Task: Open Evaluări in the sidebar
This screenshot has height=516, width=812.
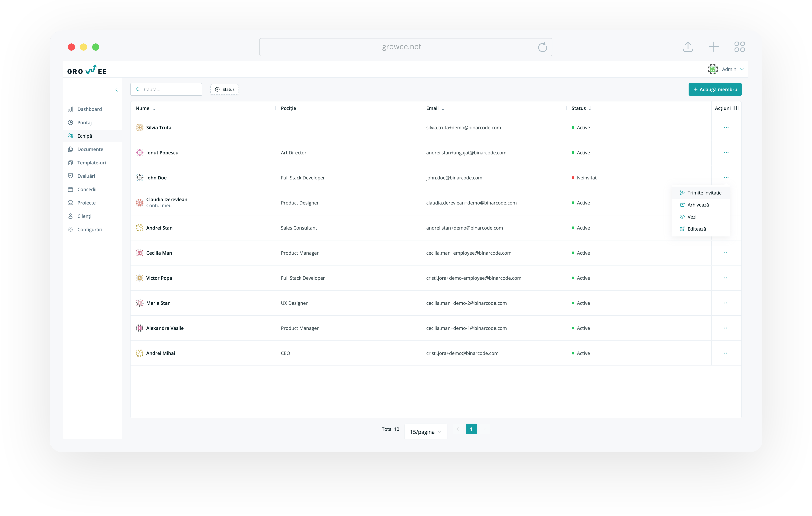Action: (86, 176)
